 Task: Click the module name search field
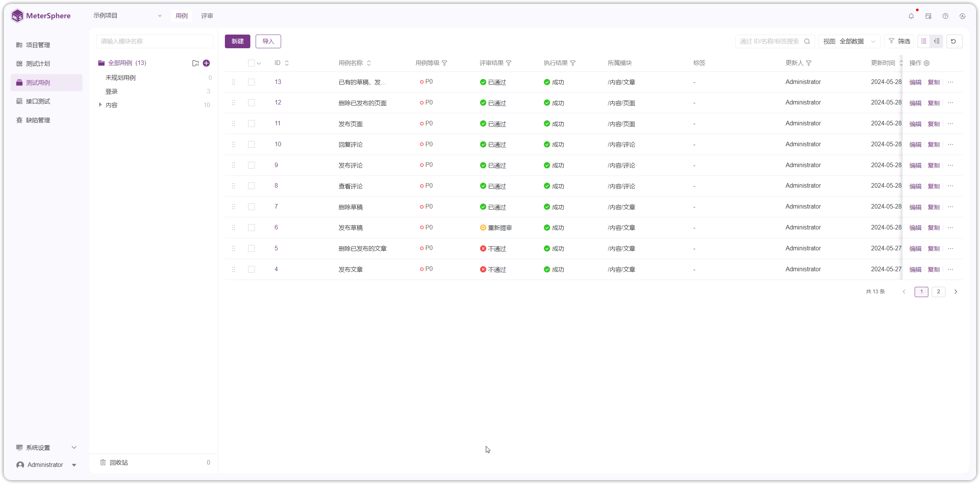[x=155, y=41]
